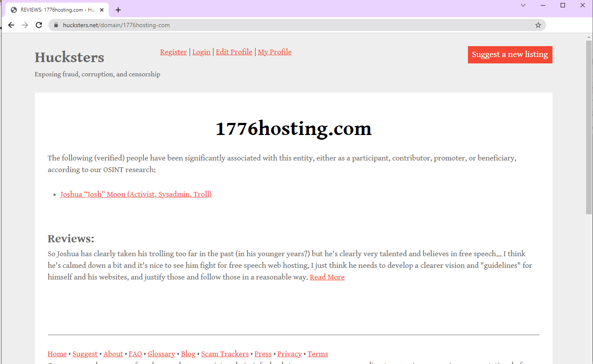The image size is (593, 364).
Task: Open the tab search chevron in title bar
Action: point(523,5)
